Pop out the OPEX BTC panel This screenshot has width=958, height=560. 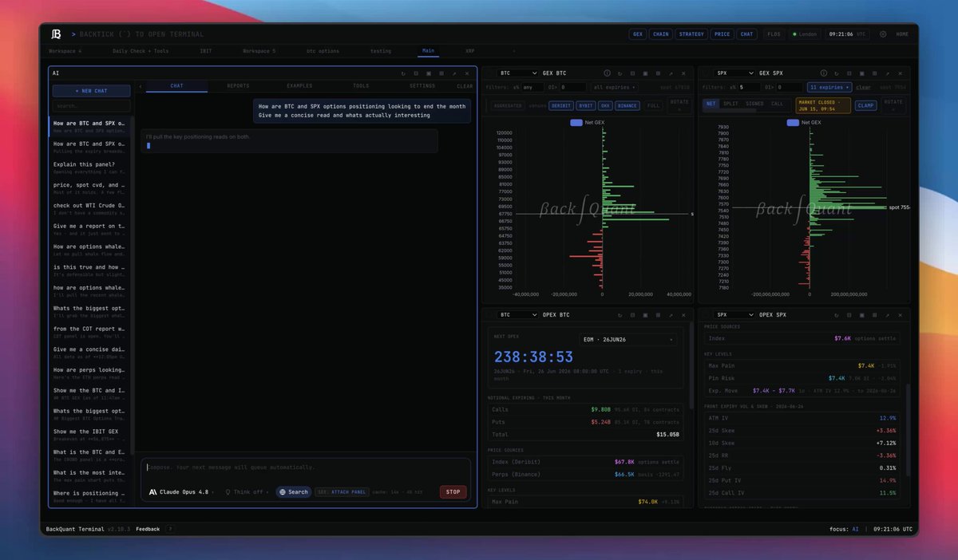671,314
